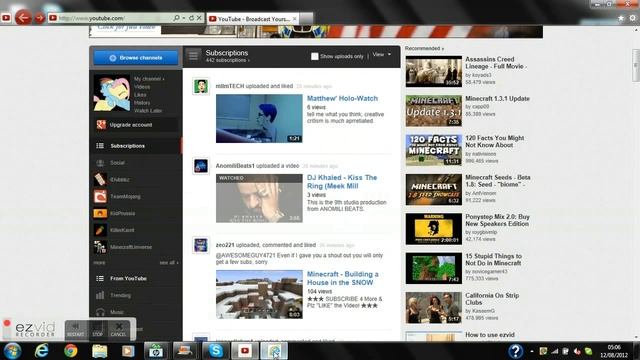
Task: Open Ponystep Mix 2.0 thumbnail
Action: 433,229
